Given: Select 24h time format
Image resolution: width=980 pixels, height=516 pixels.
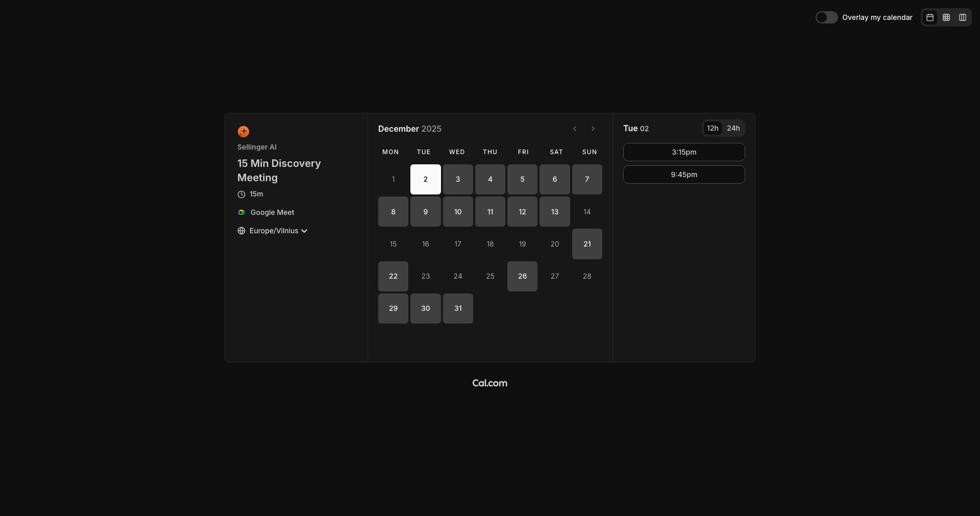Looking at the screenshot, I should 733,128.
